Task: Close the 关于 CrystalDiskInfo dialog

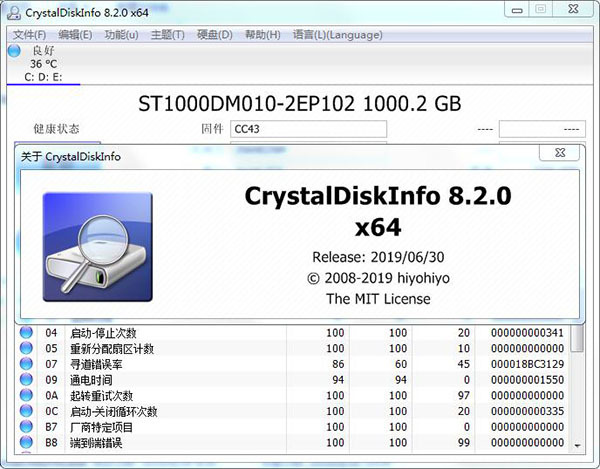Action: 559,153
